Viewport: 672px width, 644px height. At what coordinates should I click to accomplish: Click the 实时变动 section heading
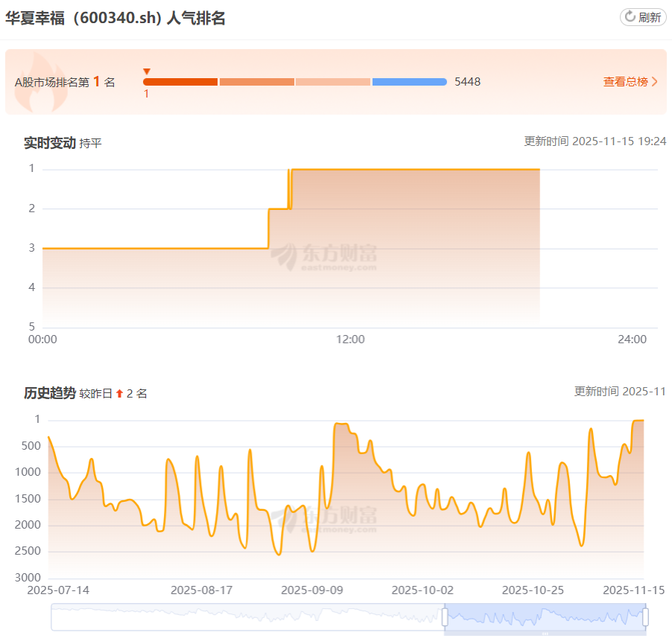tap(50, 143)
